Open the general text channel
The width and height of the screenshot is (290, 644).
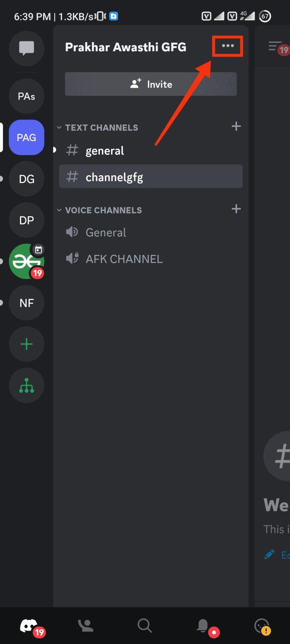(x=105, y=151)
